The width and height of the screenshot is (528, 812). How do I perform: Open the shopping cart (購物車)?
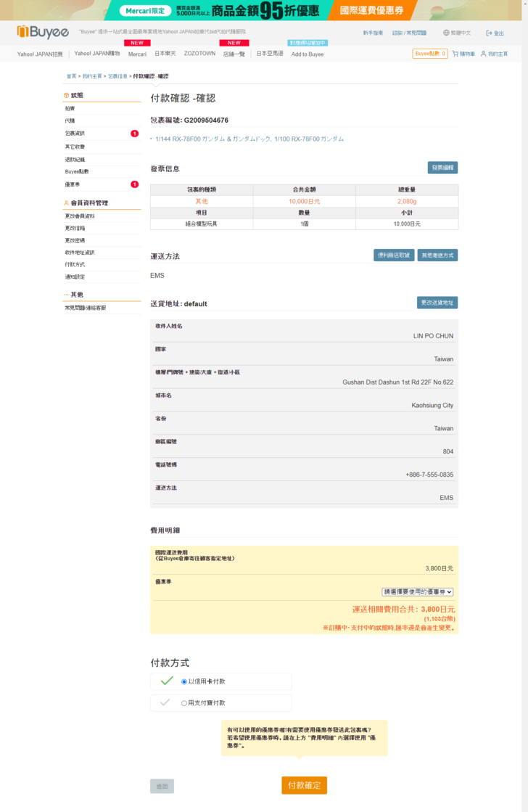(463, 54)
